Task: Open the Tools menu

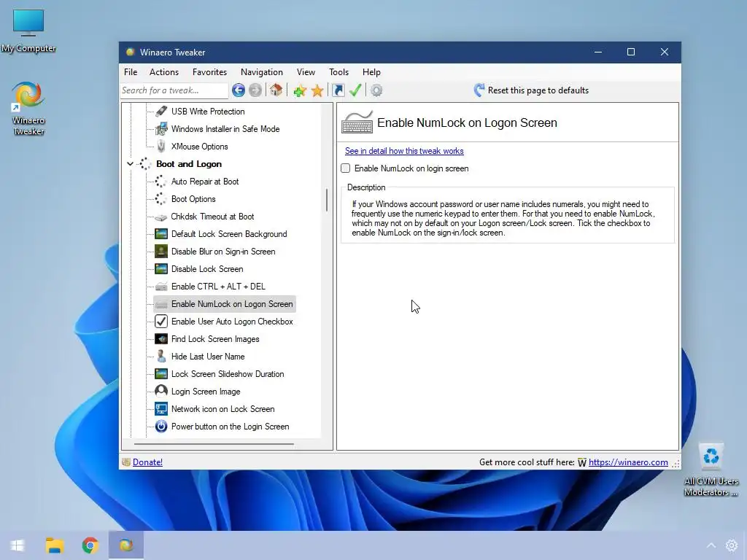Action: click(338, 72)
